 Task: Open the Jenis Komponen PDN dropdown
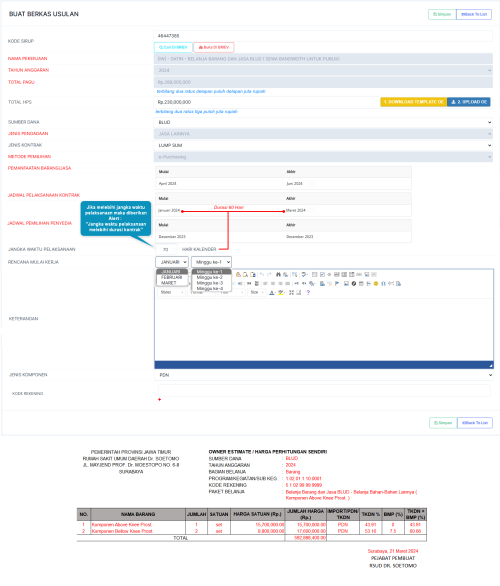323,375
